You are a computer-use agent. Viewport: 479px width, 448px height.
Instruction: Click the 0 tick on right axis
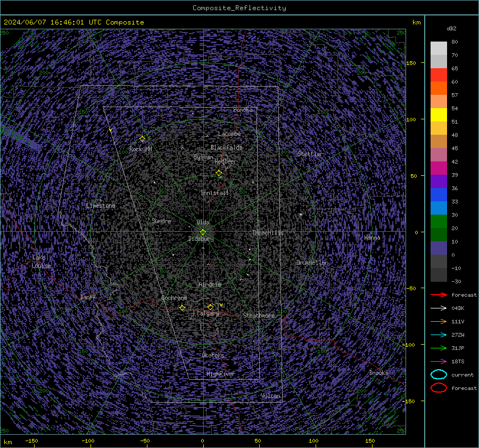tap(416, 232)
